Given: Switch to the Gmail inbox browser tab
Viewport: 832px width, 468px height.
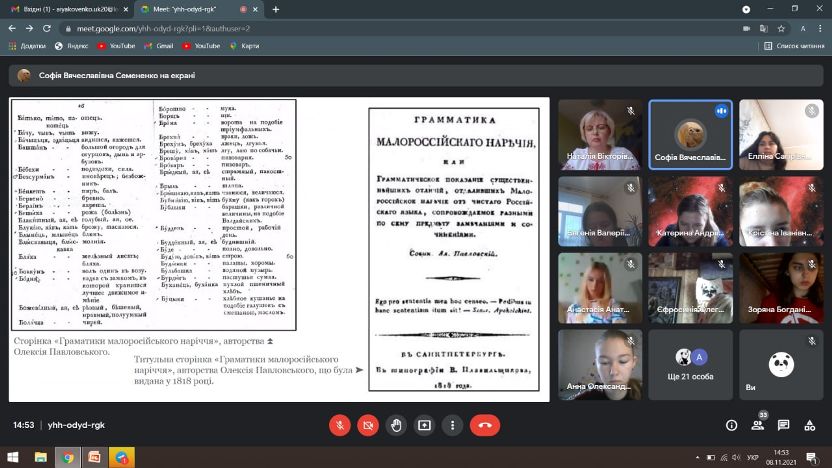Looking at the screenshot, I should 65,9.
